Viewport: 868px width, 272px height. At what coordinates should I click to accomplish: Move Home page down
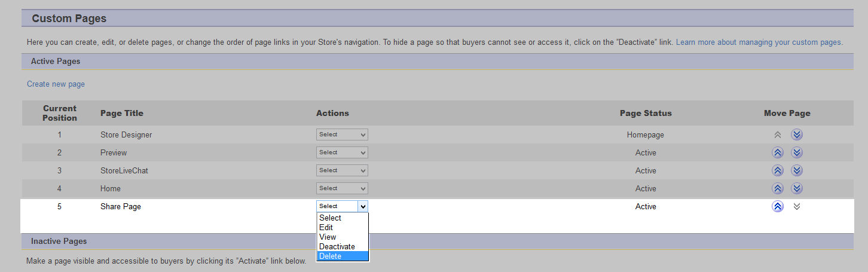pos(796,188)
